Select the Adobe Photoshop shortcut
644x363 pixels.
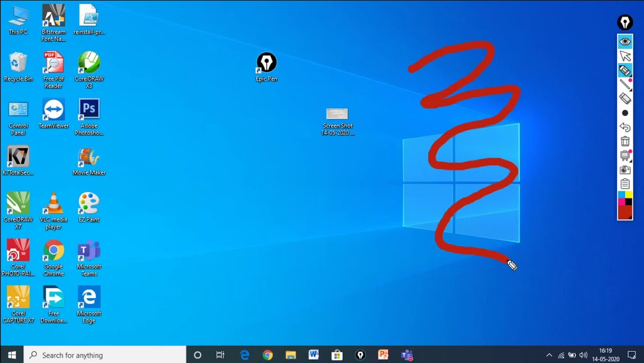89,117
